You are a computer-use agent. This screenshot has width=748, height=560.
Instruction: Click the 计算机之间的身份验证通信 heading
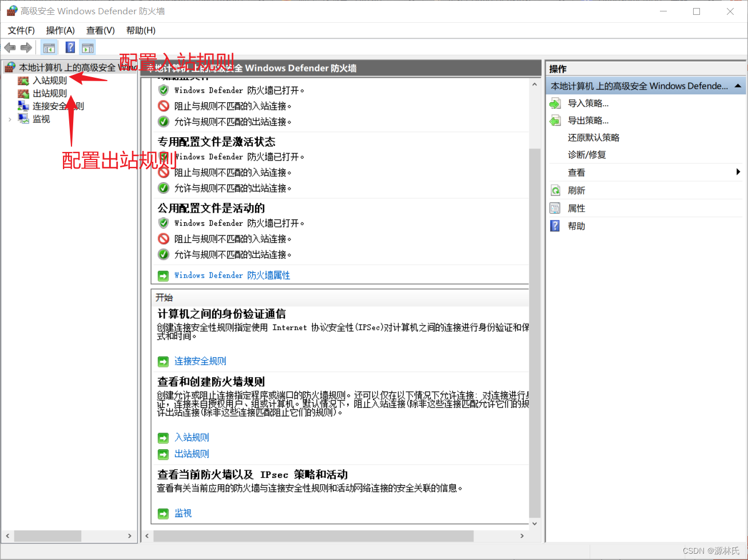[x=222, y=314]
